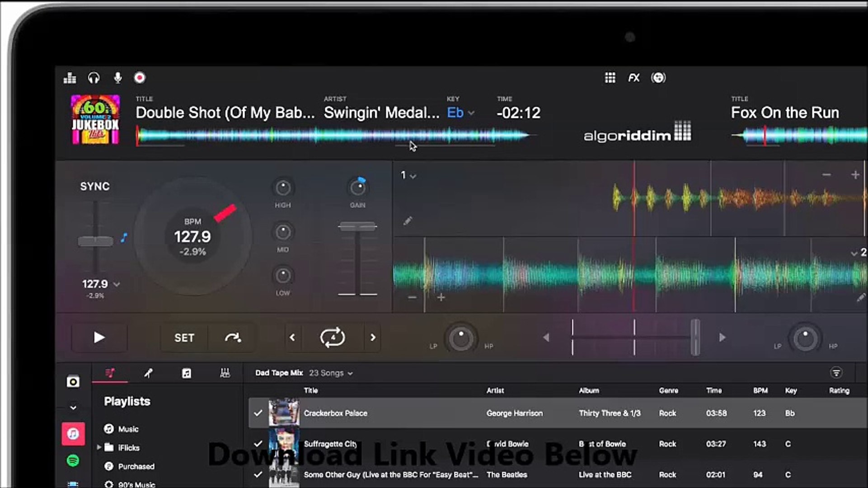The height and width of the screenshot is (488, 868).
Task: Click the jog wheel BPM platter
Action: click(x=193, y=236)
